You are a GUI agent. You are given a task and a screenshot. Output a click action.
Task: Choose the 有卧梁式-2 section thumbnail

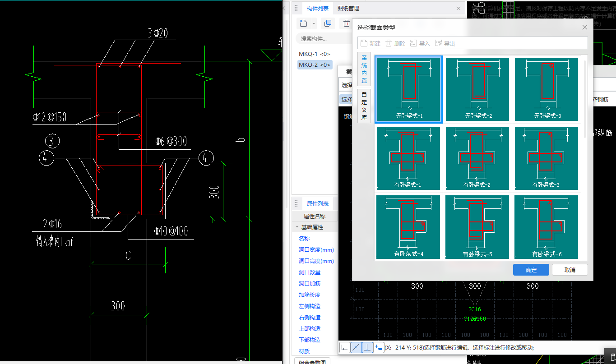click(x=477, y=158)
